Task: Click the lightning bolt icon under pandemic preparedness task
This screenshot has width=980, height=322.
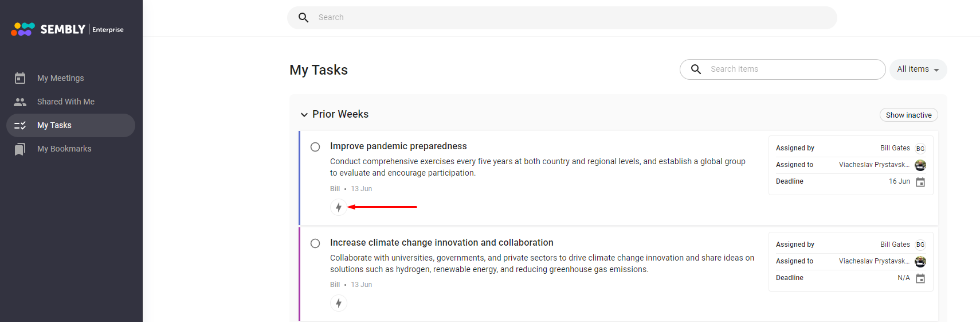Action: coord(339,207)
